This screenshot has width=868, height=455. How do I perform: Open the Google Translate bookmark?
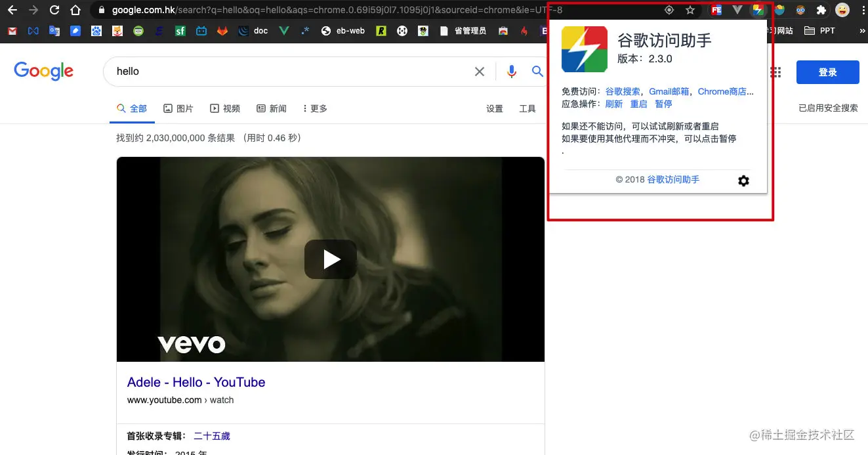point(54,31)
